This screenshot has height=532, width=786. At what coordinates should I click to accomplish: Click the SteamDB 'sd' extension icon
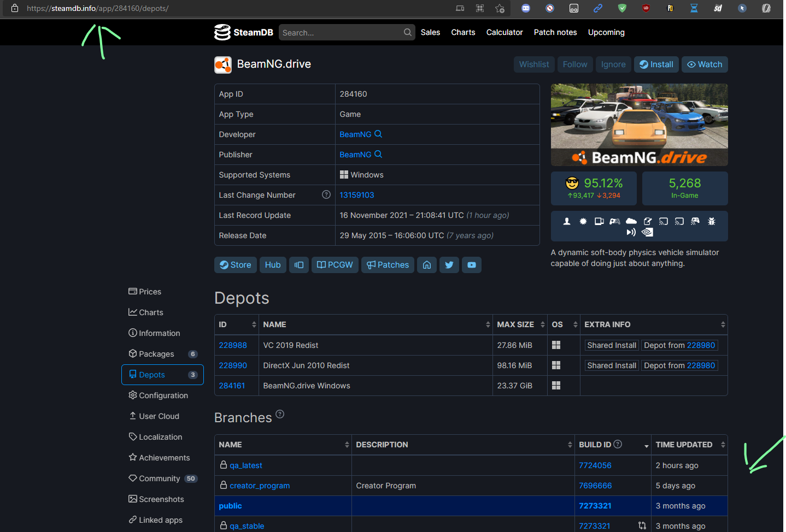tap(718, 8)
